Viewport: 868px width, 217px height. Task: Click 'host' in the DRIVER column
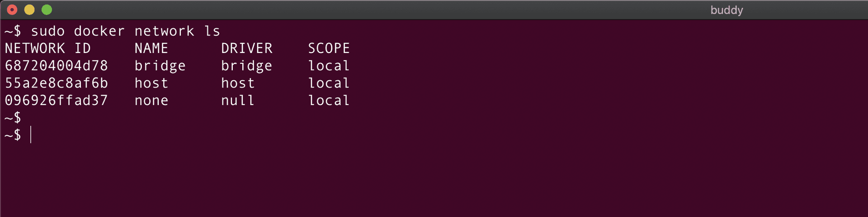pos(237,83)
